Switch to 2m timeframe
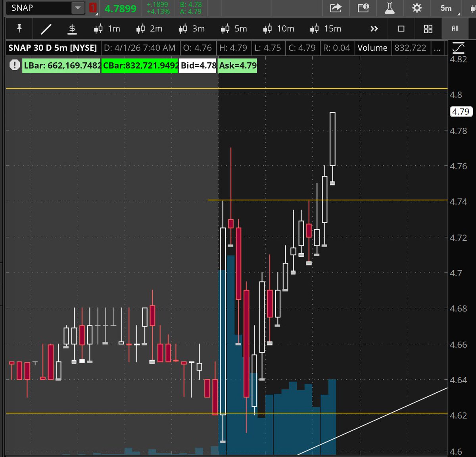Screen dimensions: 476x457 tap(149, 29)
